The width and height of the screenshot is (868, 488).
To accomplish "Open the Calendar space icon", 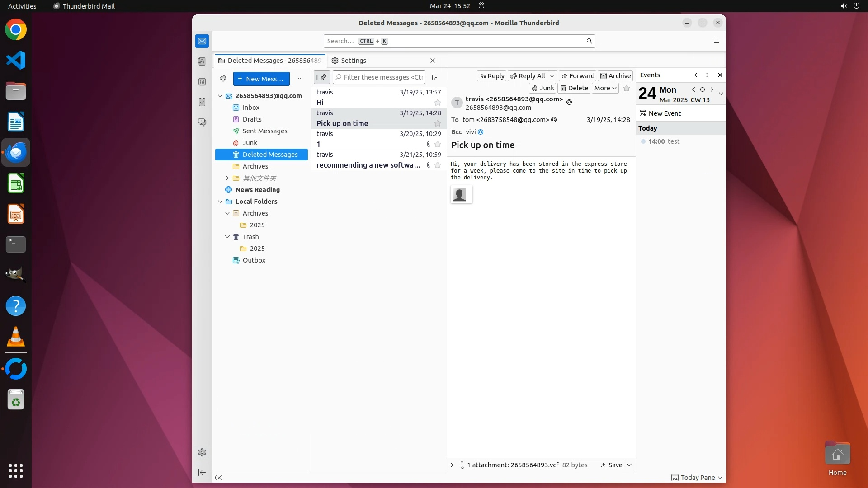I will pyautogui.click(x=202, y=82).
